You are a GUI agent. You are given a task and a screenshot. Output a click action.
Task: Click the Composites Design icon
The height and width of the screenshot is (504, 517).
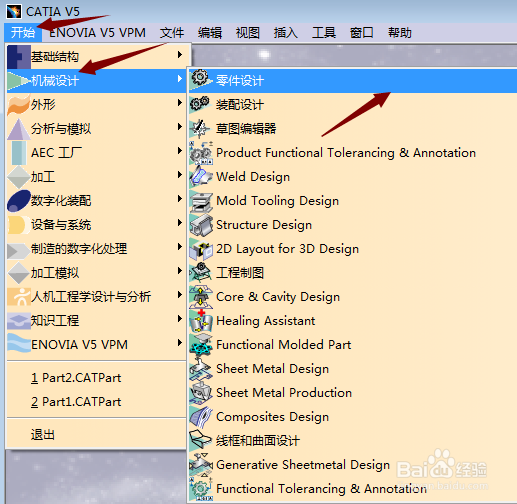(201, 417)
